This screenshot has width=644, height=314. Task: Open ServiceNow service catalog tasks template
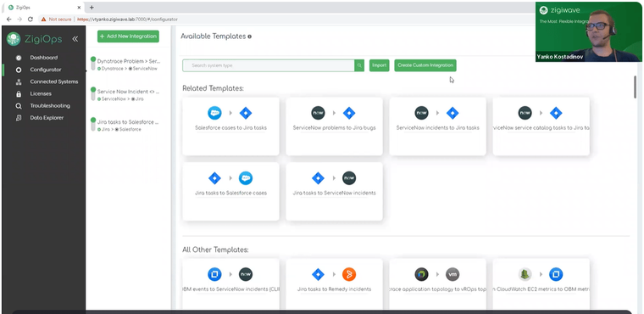coord(541,126)
